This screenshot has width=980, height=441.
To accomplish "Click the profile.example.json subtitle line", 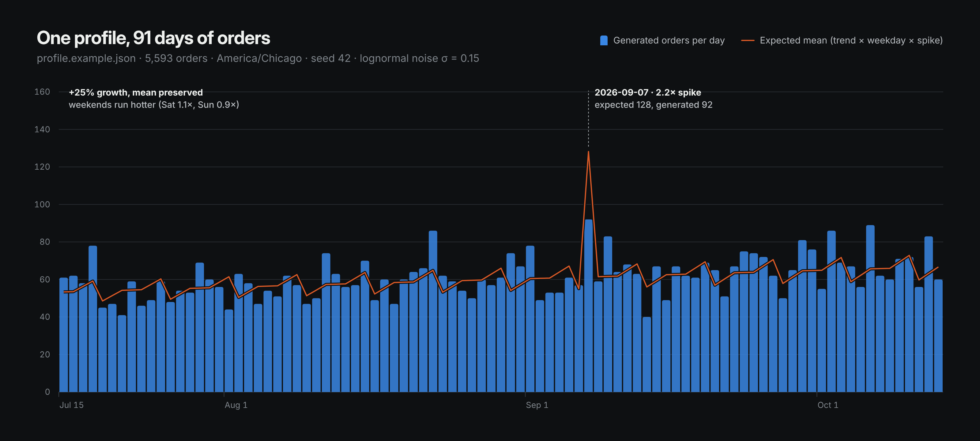I will click(x=258, y=58).
